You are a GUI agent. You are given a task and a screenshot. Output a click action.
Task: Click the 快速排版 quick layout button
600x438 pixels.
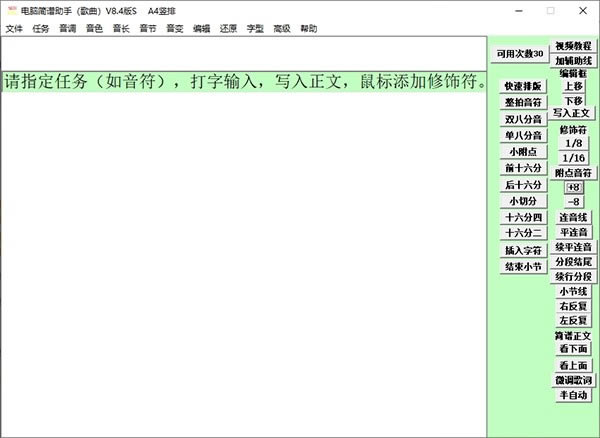point(522,86)
